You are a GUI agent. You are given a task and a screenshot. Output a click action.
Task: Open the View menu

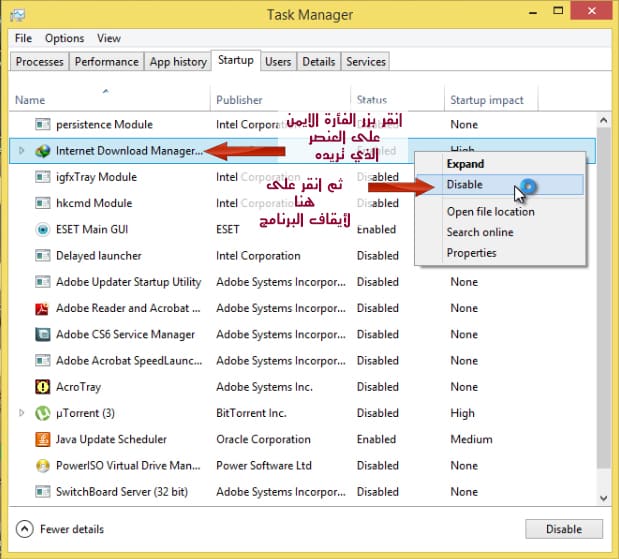109,38
